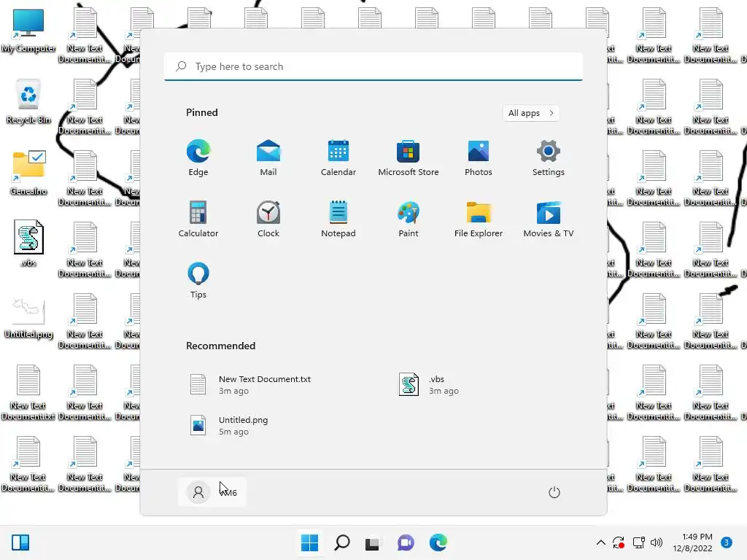Click the Windows Start button on taskbar
The width and height of the screenshot is (747, 560).
(x=309, y=542)
